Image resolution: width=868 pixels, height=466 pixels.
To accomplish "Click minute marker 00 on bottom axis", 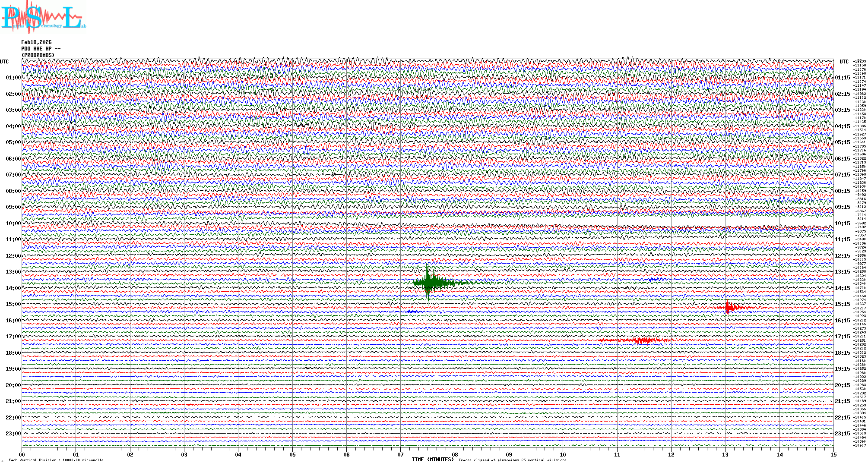I will pyautogui.click(x=22, y=454).
